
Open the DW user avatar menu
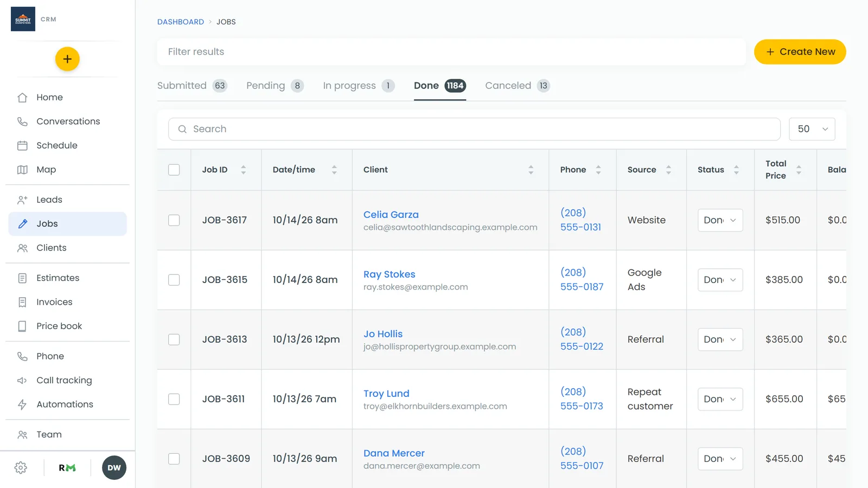114,468
